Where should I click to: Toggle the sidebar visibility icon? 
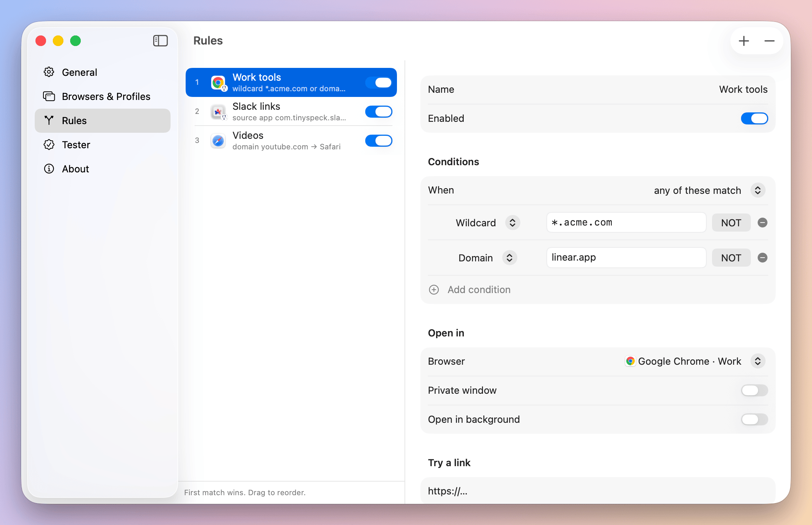pyautogui.click(x=160, y=41)
